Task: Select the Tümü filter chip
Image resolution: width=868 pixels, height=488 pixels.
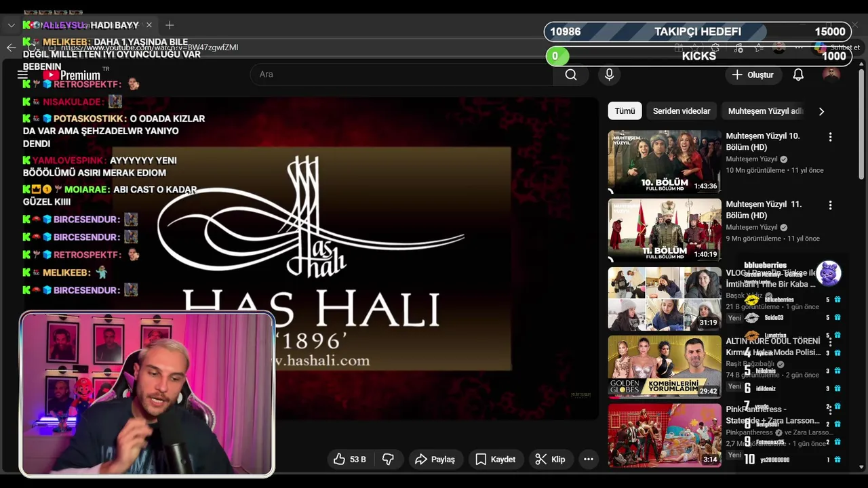Action: click(625, 111)
